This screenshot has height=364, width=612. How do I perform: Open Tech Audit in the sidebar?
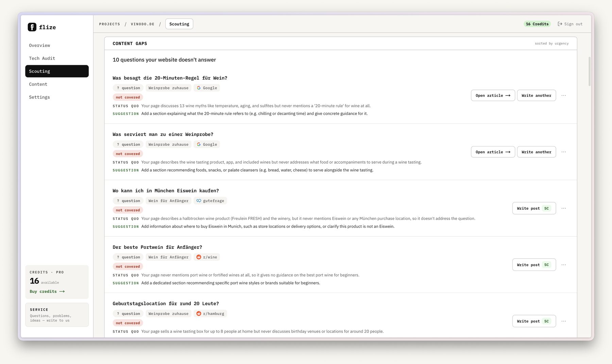(x=57, y=58)
